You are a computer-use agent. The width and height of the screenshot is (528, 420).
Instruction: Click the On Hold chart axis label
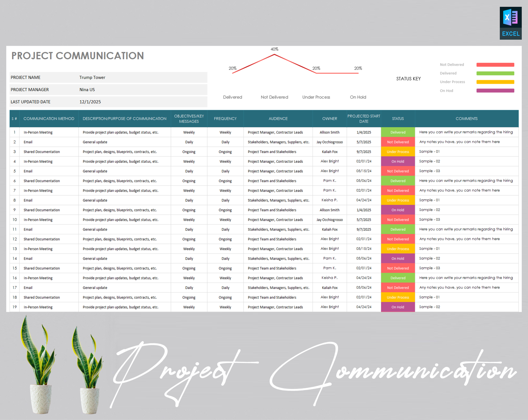pyautogui.click(x=358, y=97)
